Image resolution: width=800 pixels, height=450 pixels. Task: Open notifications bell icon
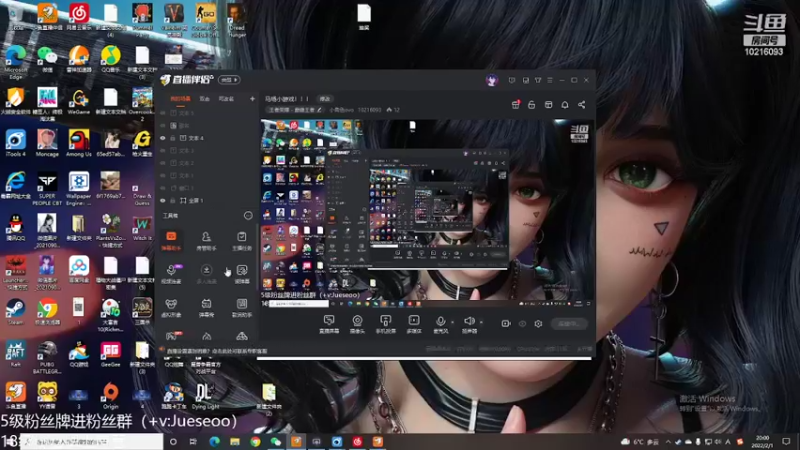(565, 105)
